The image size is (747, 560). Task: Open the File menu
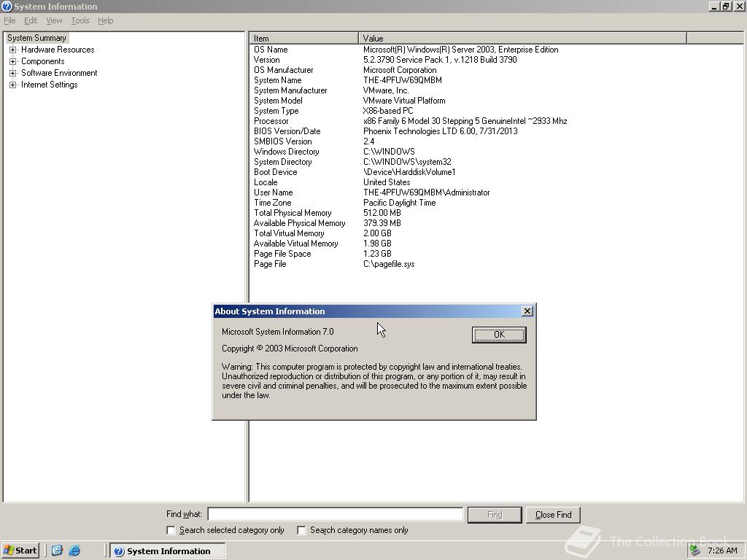pyautogui.click(x=9, y=20)
